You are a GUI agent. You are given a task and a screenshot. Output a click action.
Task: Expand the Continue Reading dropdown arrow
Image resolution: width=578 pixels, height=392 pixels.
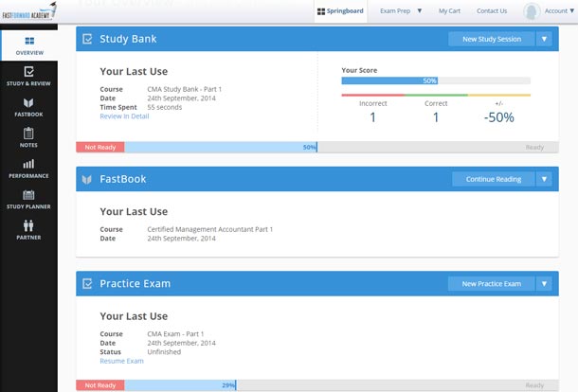coord(544,179)
